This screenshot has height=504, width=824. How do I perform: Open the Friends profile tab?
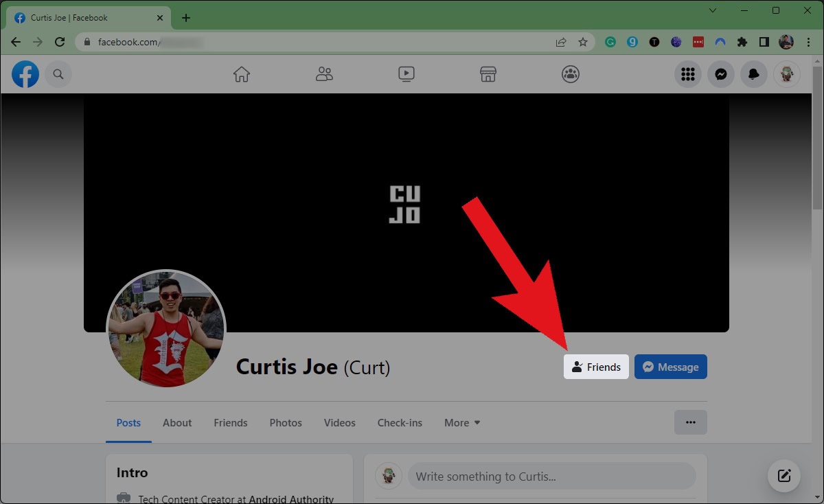click(231, 423)
